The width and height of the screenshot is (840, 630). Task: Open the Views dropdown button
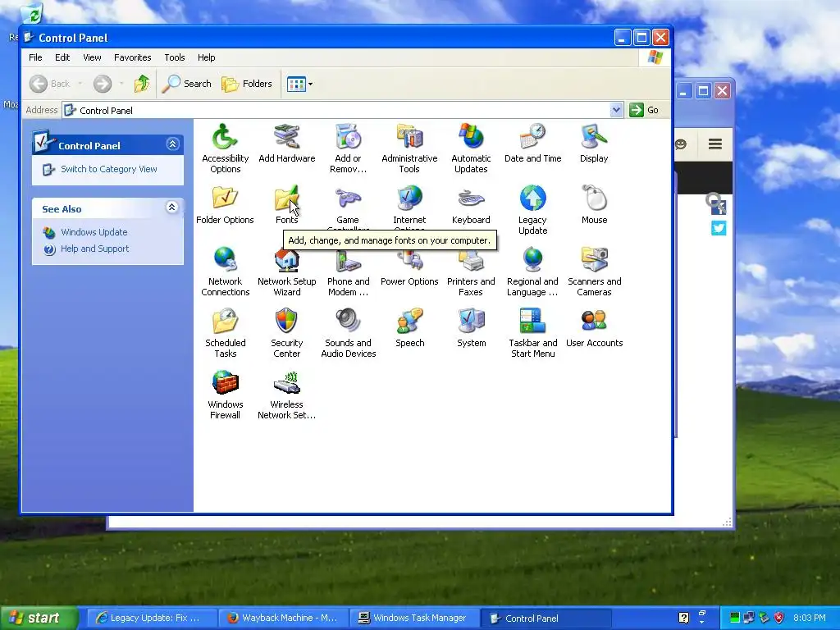point(299,84)
